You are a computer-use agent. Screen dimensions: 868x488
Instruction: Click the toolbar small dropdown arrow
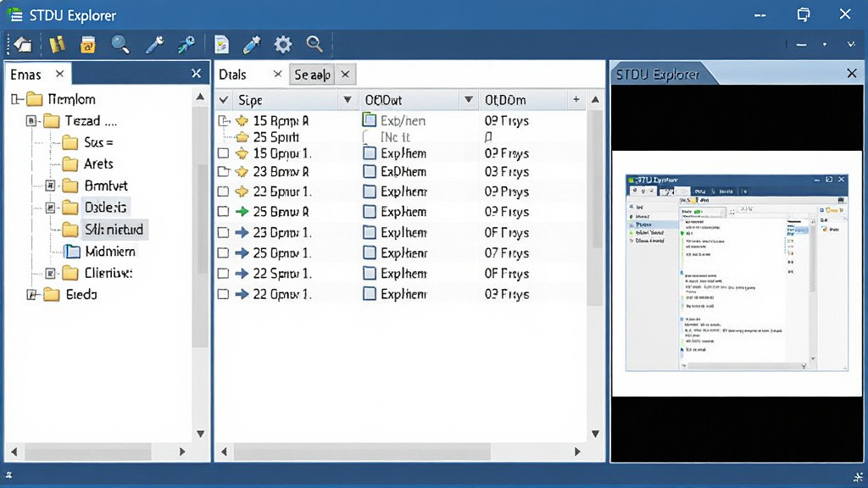pos(825,45)
